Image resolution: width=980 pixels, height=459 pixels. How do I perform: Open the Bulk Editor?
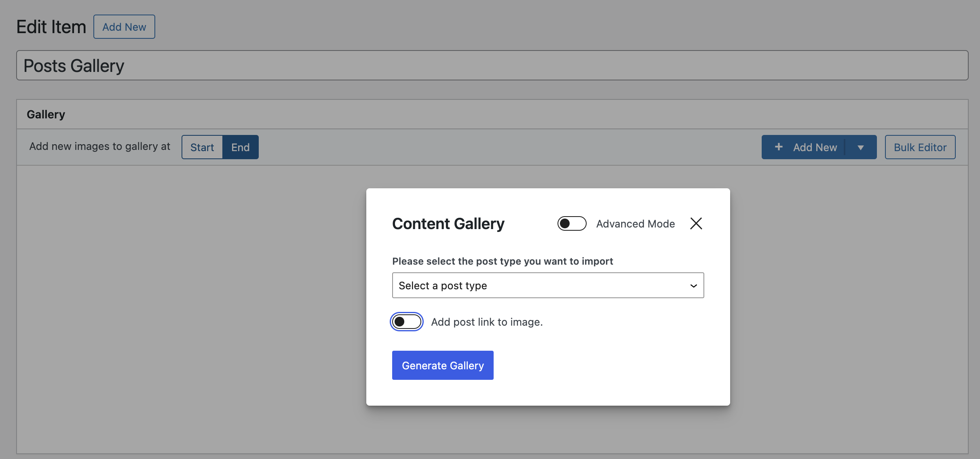(x=920, y=147)
